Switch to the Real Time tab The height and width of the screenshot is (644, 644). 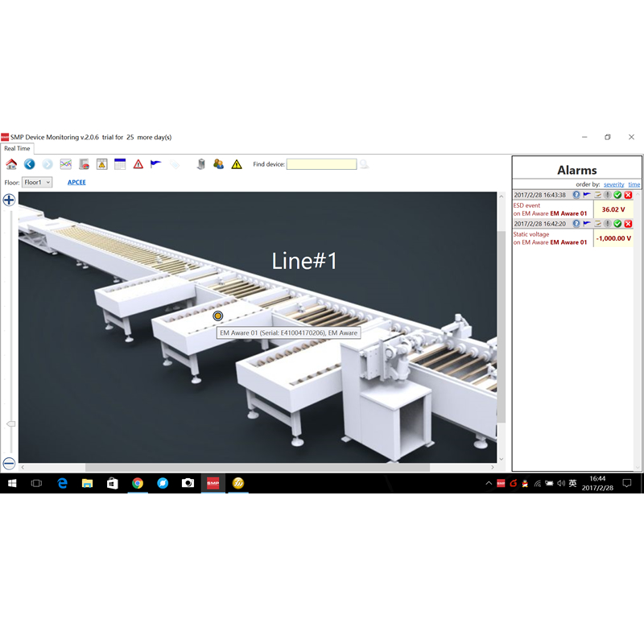coord(17,149)
